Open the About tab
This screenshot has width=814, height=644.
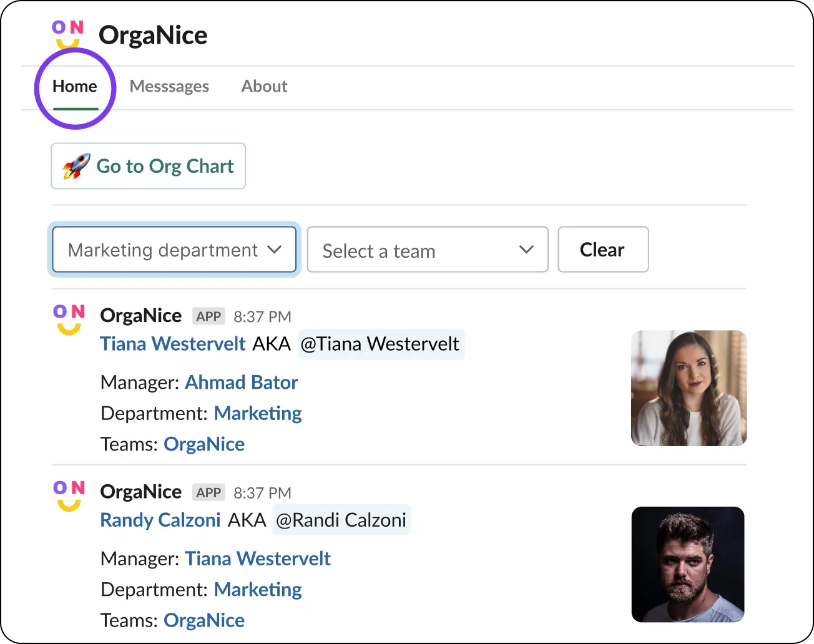(x=264, y=86)
